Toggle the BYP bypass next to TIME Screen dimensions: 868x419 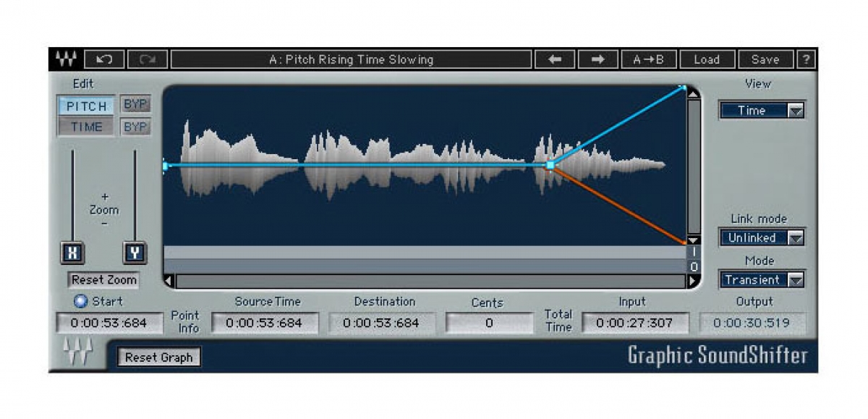[135, 127]
